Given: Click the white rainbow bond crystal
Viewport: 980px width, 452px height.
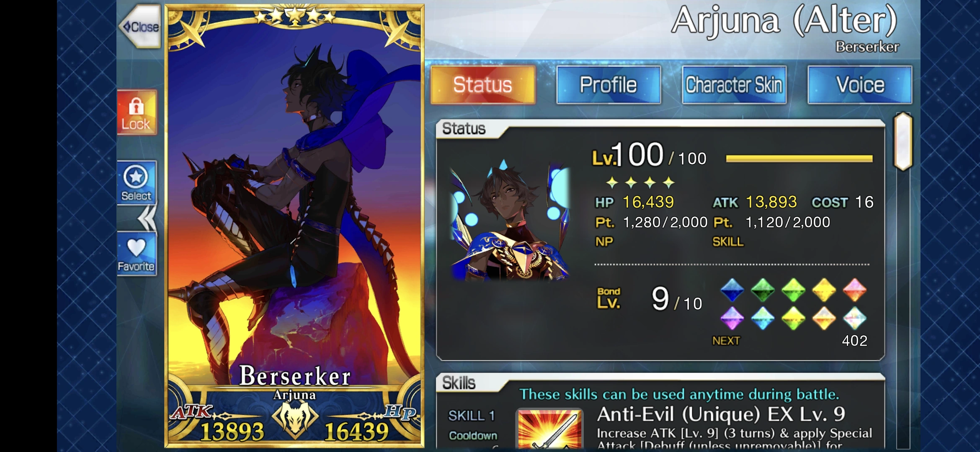Looking at the screenshot, I should (x=854, y=318).
